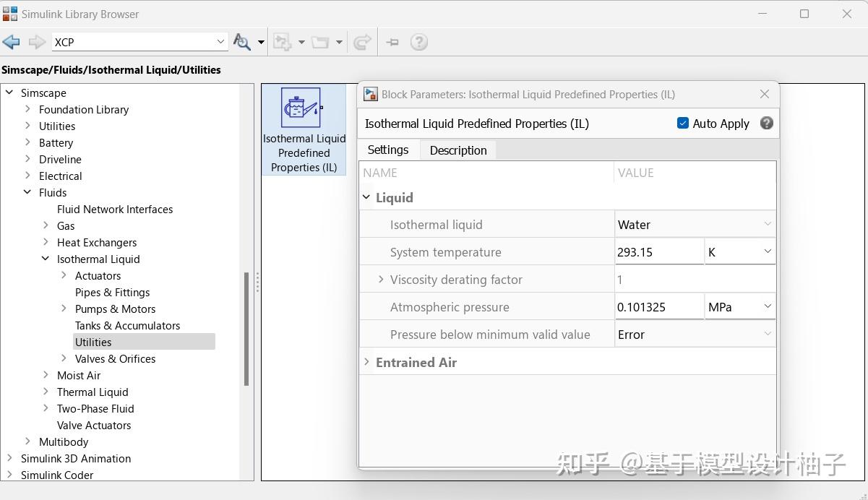Click the Multibody library node

(x=64, y=441)
